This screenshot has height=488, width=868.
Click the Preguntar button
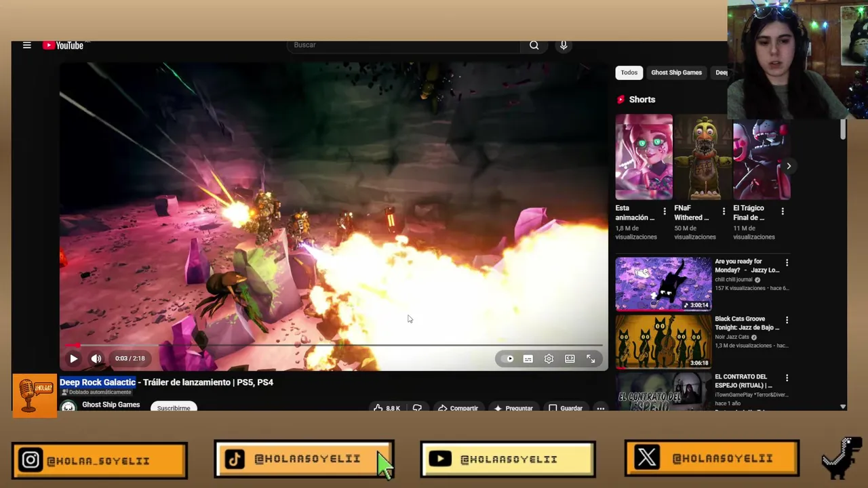coord(513,408)
